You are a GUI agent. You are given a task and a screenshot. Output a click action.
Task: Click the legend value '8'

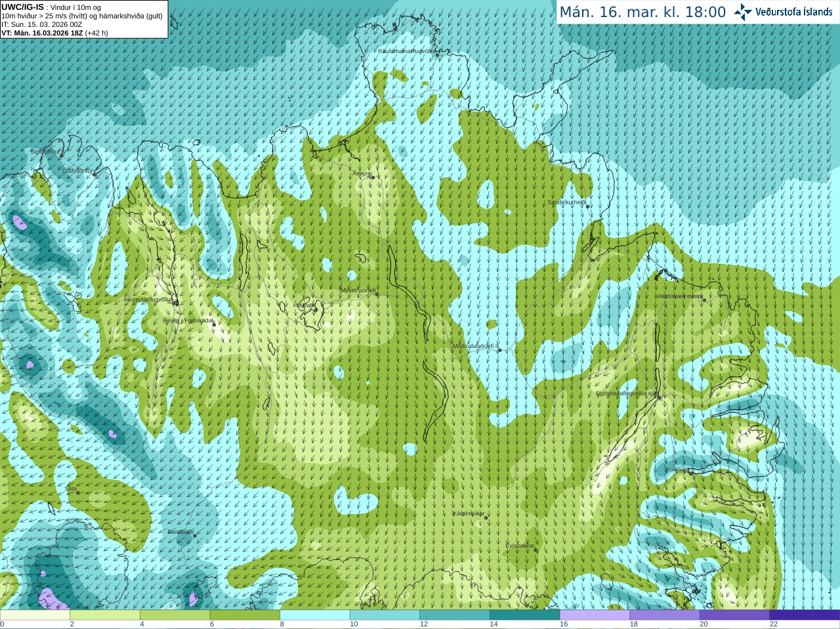282,624
